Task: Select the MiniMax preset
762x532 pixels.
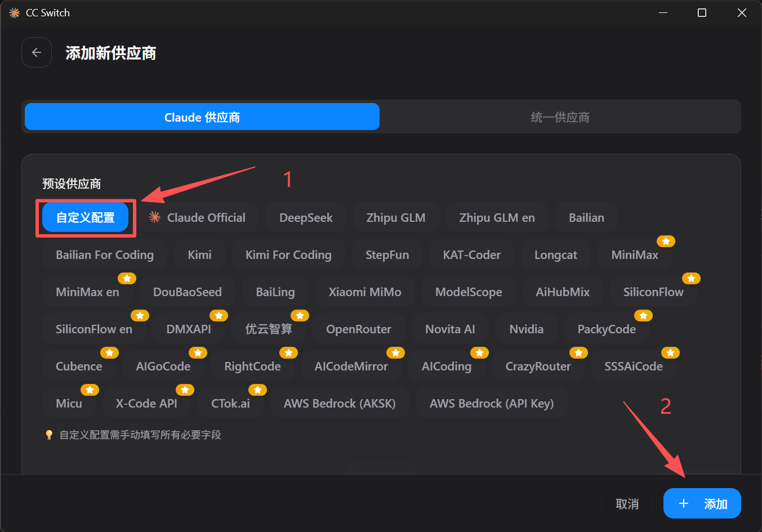Action: pos(635,254)
